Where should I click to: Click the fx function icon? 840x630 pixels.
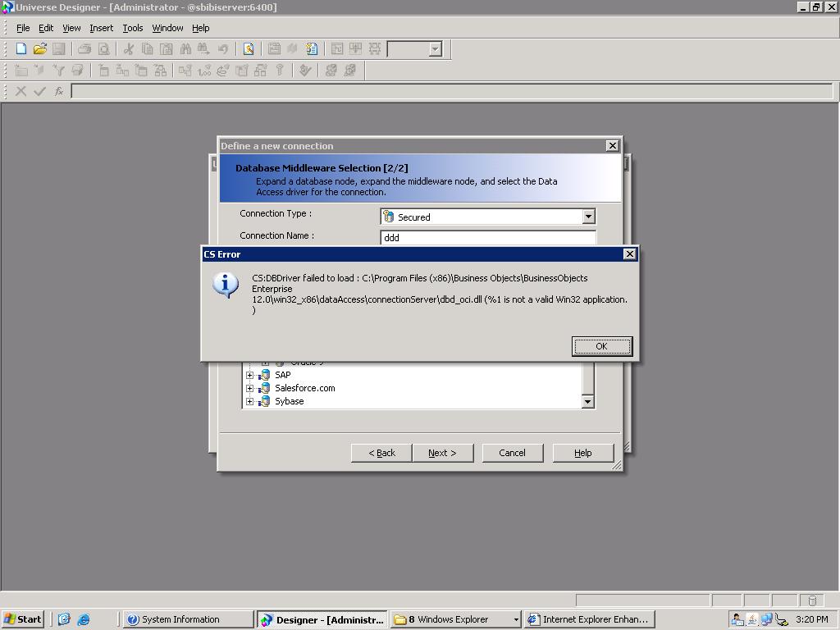[x=59, y=91]
